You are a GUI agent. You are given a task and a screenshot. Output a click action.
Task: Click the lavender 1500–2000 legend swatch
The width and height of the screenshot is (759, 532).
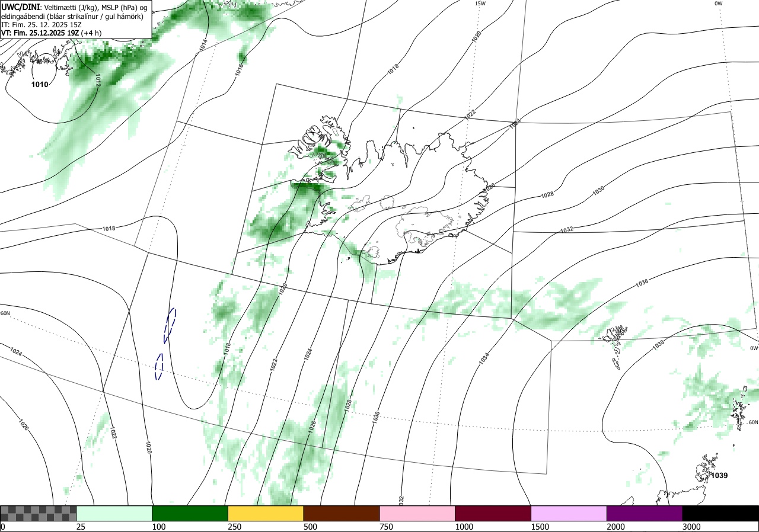[569, 513]
